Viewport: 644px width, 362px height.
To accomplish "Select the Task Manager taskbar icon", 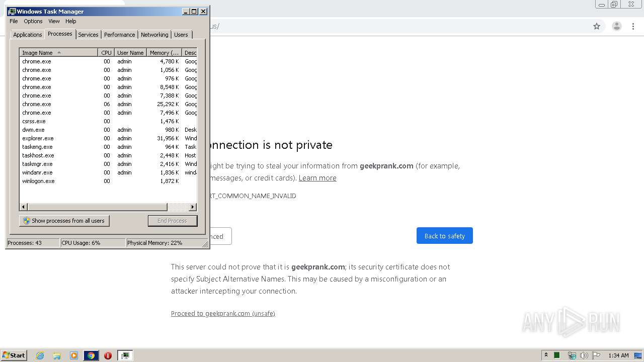I will tap(125, 355).
